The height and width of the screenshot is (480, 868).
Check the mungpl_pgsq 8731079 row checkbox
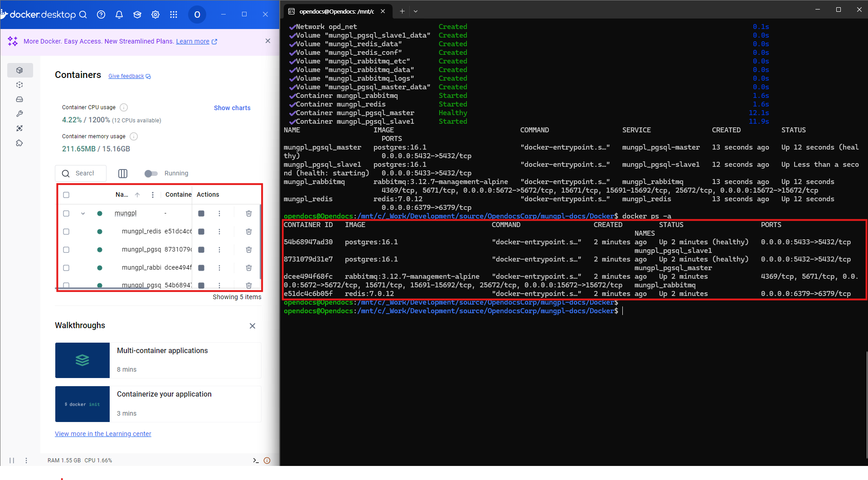click(x=66, y=250)
